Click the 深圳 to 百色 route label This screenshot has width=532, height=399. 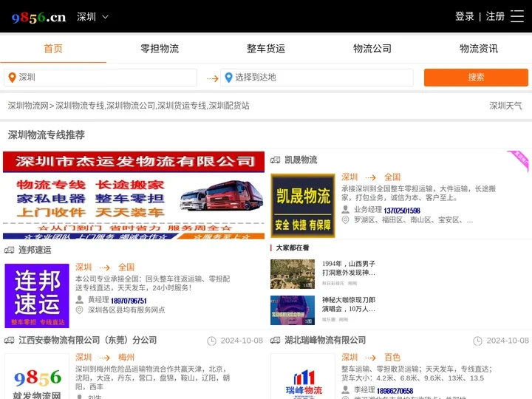click(x=371, y=358)
